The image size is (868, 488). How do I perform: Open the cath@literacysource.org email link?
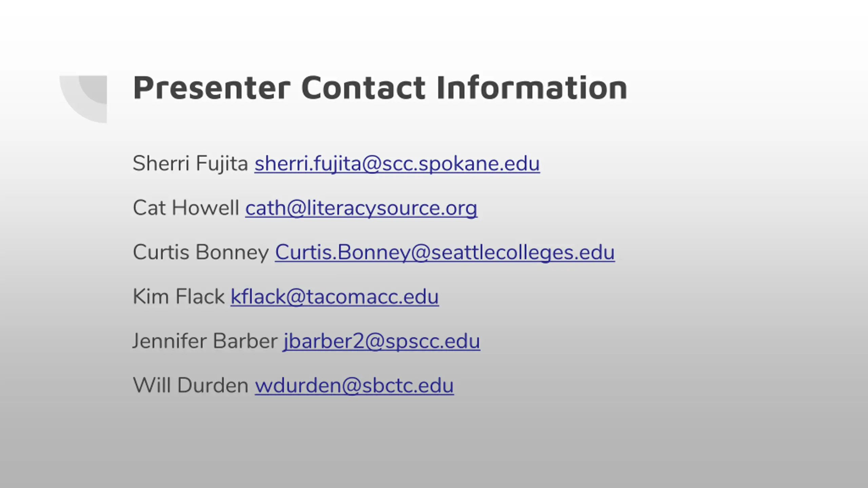(x=361, y=208)
